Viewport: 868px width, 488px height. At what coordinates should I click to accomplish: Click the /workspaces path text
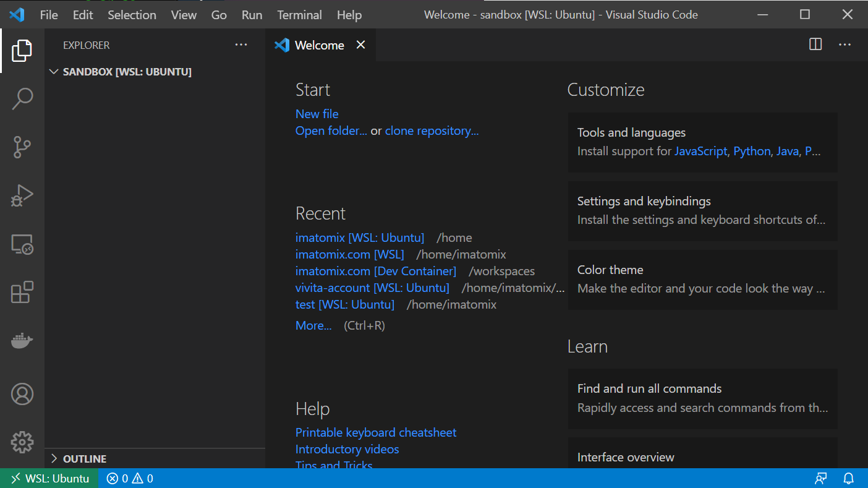pyautogui.click(x=501, y=271)
